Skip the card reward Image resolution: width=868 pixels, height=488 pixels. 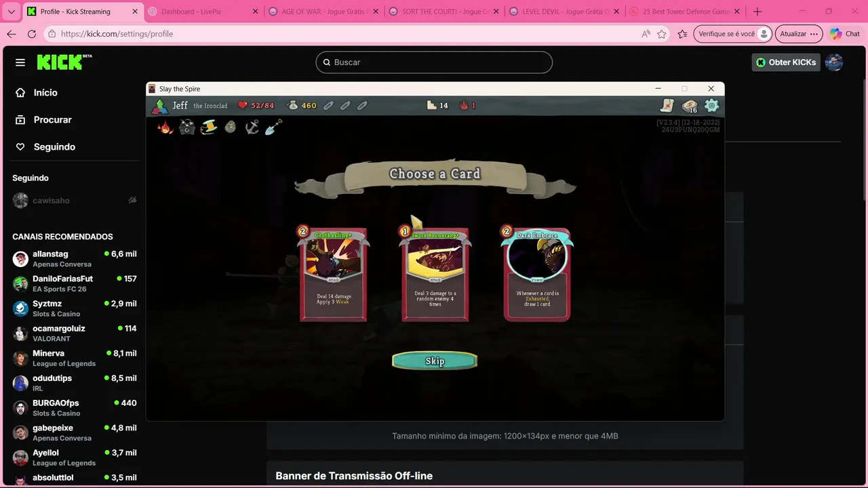435,361
